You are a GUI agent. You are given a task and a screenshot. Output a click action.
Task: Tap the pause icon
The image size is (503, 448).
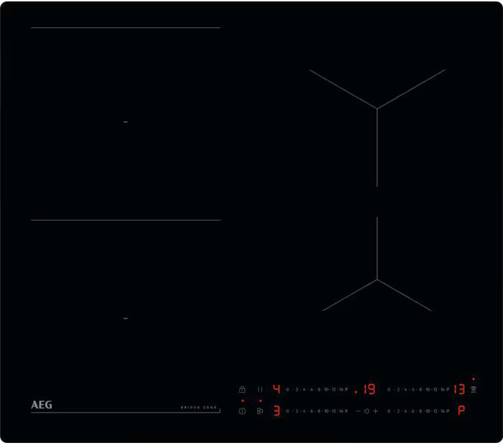(x=259, y=389)
